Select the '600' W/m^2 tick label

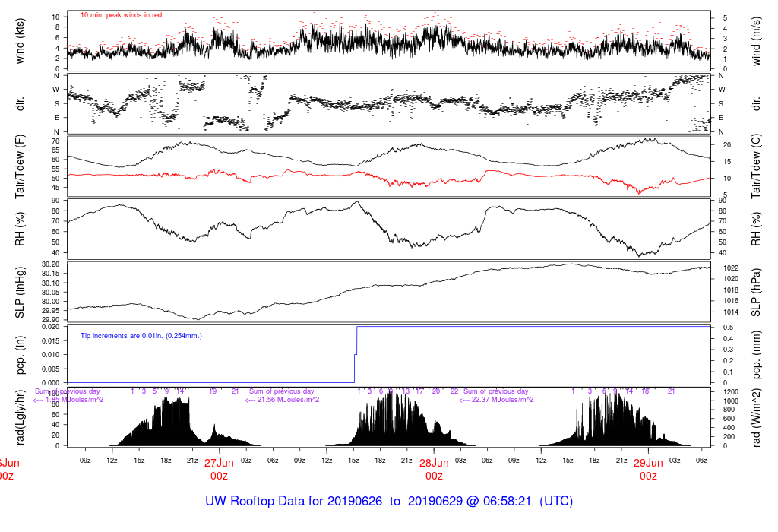(729, 419)
